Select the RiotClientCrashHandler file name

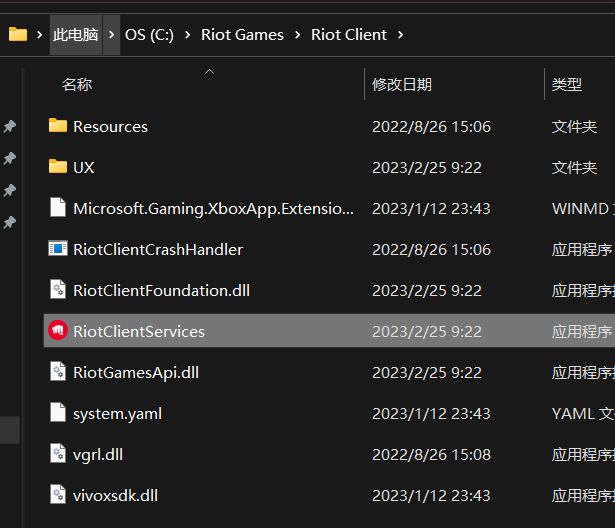click(x=158, y=249)
